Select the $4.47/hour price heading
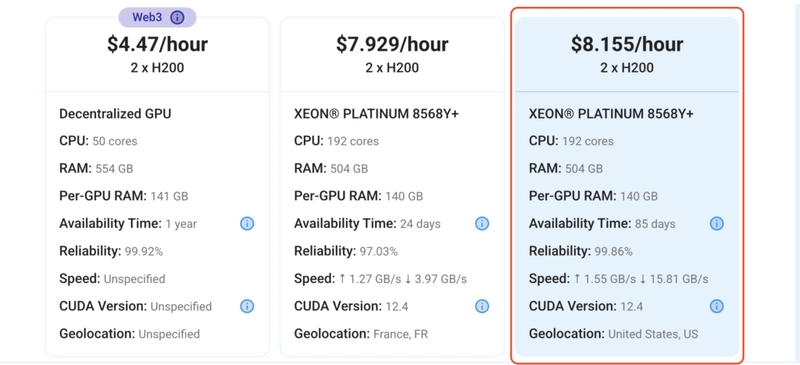Viewport: 800px width, 365px height. 157,44
